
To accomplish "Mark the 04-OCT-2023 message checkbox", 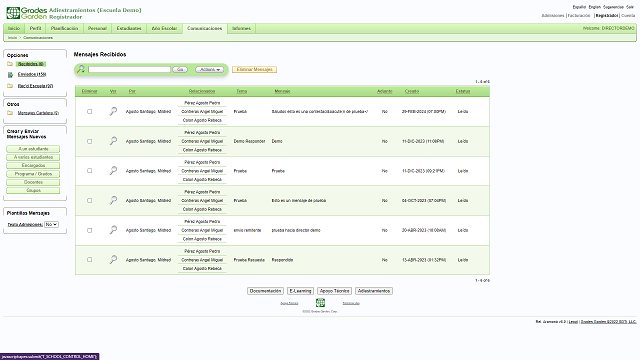I will tap(89, 200).
